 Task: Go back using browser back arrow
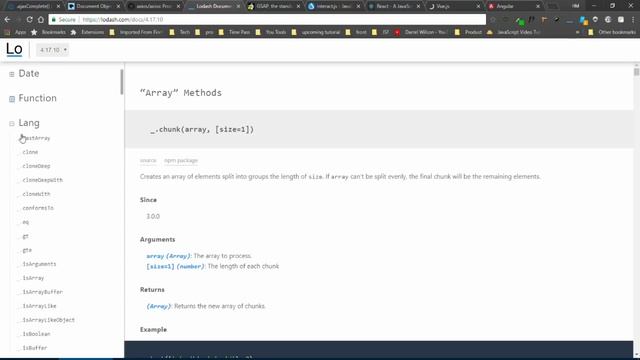click(x=8, y=20)
